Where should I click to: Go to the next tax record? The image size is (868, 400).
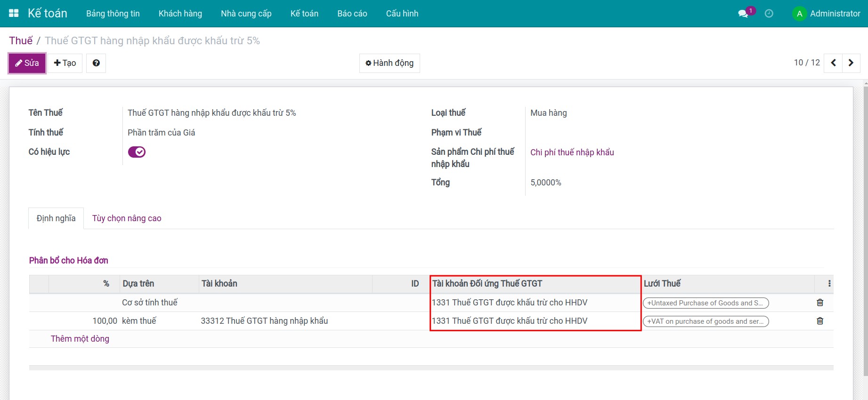(x=851, y=63)
